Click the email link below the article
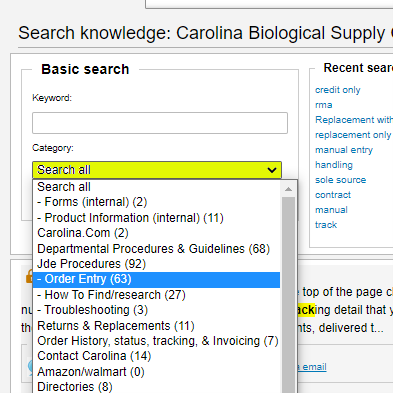The height and width of the screenshot is (393, 393). point(312,367)
